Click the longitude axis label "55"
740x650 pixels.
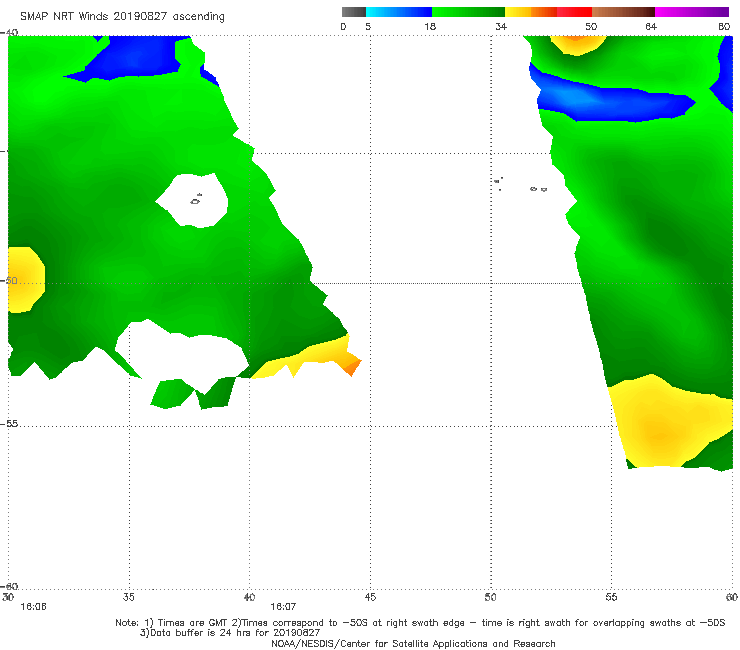[611, 597]
